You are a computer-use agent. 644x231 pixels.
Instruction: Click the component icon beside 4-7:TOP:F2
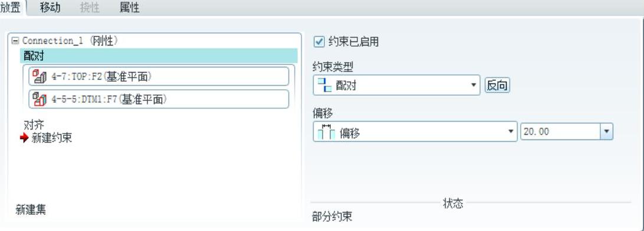(x=40, y=77)
